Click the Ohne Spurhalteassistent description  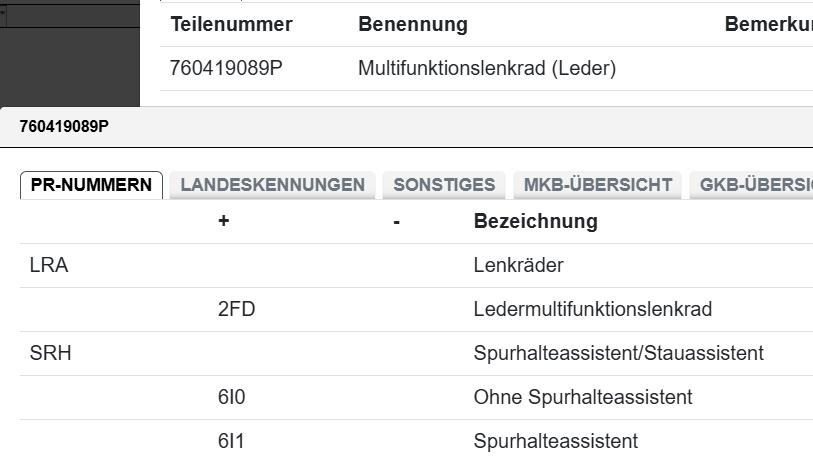point(582,397)
